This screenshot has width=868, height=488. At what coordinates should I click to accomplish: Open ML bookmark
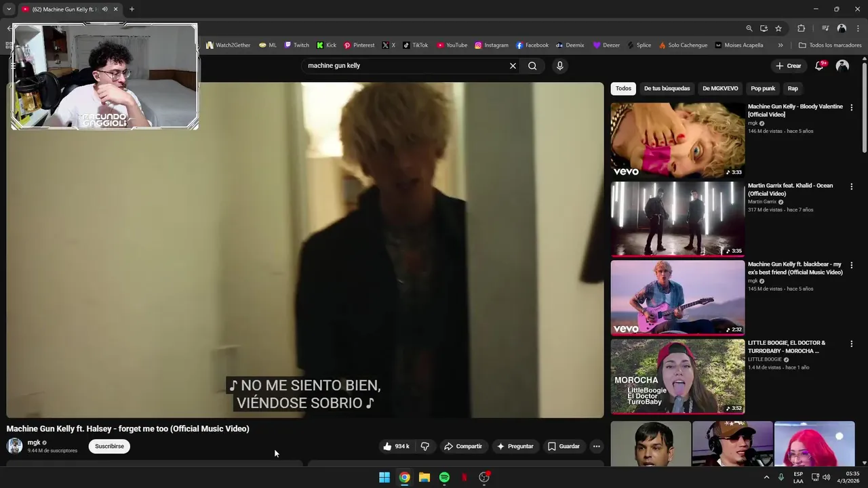[268, 45]
